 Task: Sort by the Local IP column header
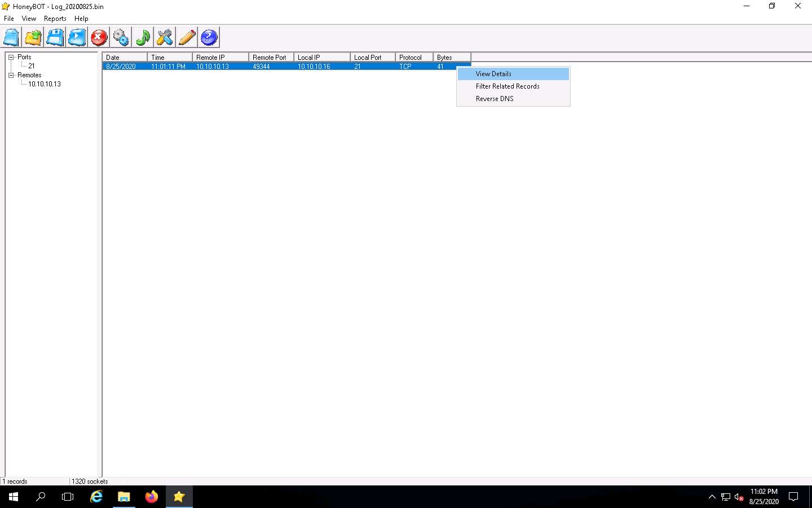coord(322,58)
